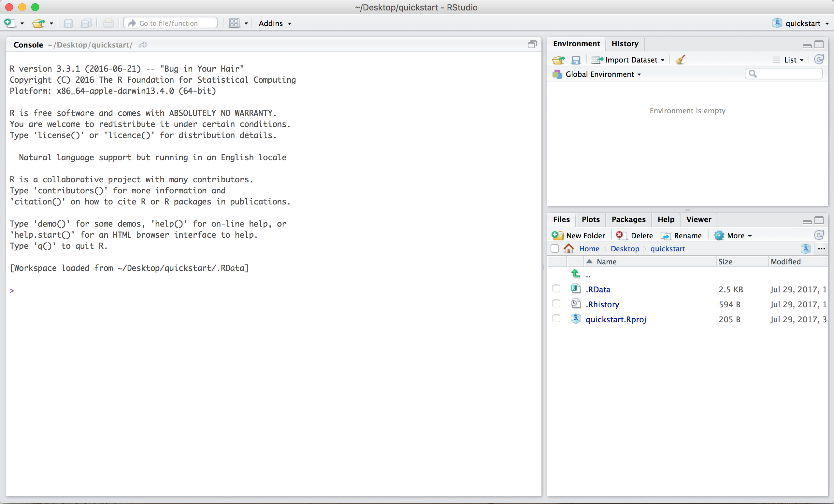Click the new file icon in toolbar
Image resolution: width=834 pixels, height=504 pixels.
click(x=9, y=23)
